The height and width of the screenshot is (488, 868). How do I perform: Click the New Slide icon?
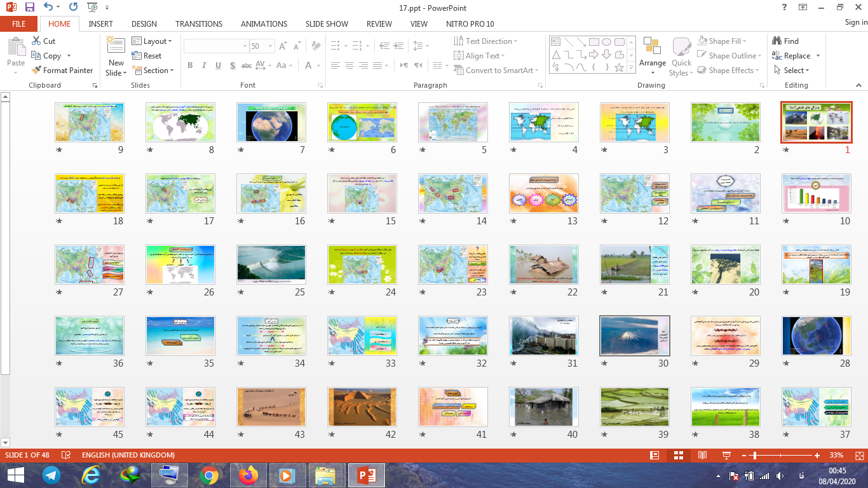[x=116, y=45]
